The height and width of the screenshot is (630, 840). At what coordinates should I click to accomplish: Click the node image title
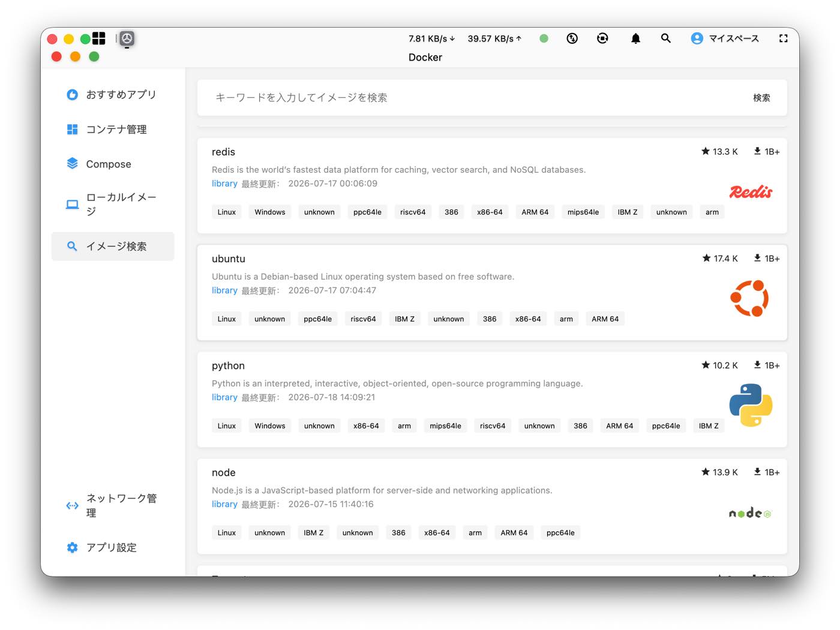point(224,473)
